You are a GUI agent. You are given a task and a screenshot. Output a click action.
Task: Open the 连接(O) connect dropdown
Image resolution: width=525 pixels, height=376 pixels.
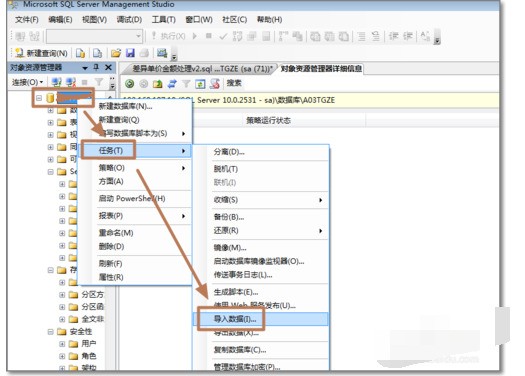(x=27, y=82)
